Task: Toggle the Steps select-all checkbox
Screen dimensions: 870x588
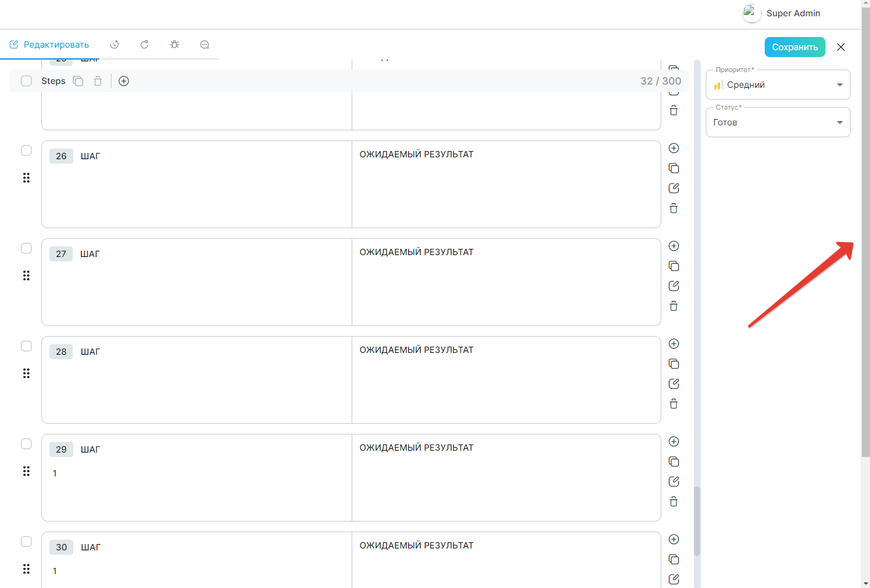Action: point(26,81)
